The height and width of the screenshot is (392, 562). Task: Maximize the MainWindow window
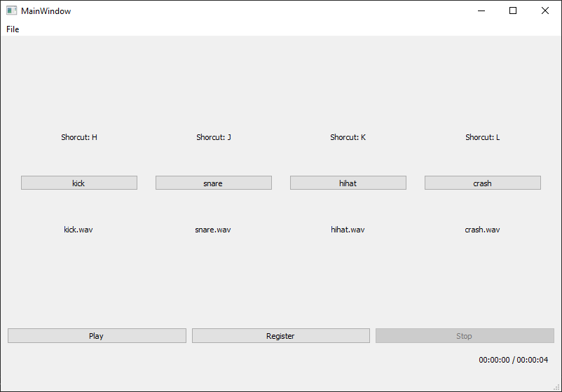[x=513, y=10]
